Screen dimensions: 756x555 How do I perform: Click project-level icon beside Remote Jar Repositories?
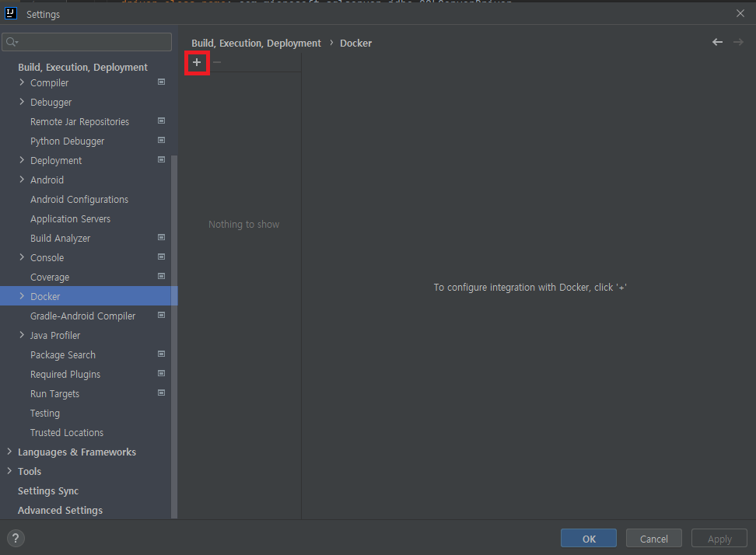coord(162,120)
